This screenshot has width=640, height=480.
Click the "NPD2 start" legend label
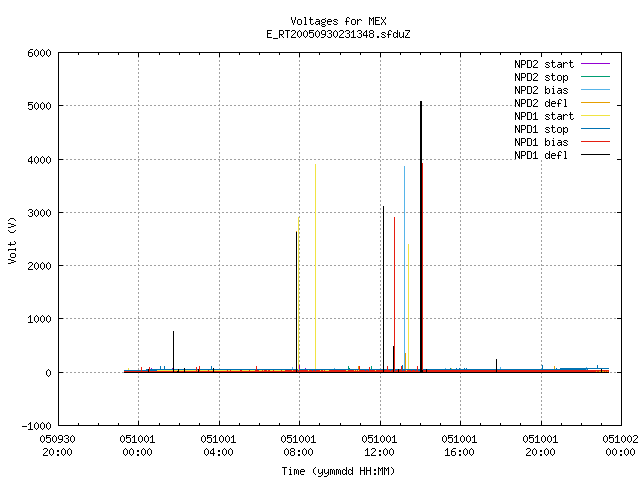pos(544,64)
